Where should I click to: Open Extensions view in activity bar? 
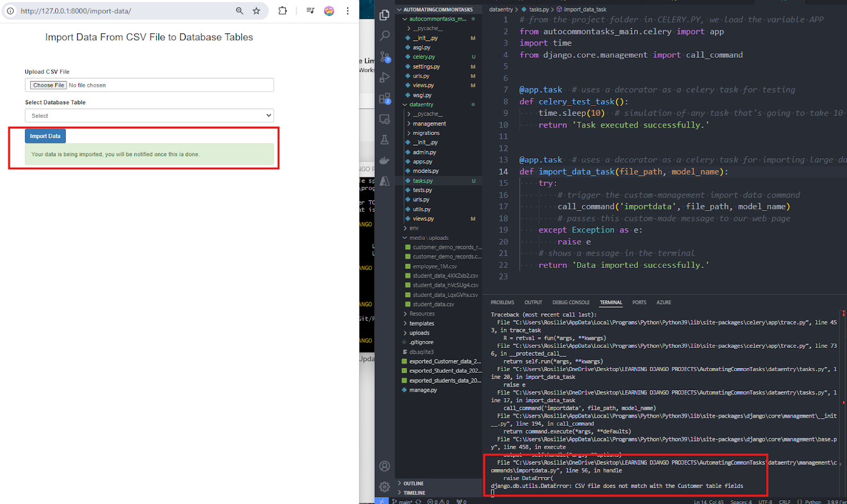[385, 98]
